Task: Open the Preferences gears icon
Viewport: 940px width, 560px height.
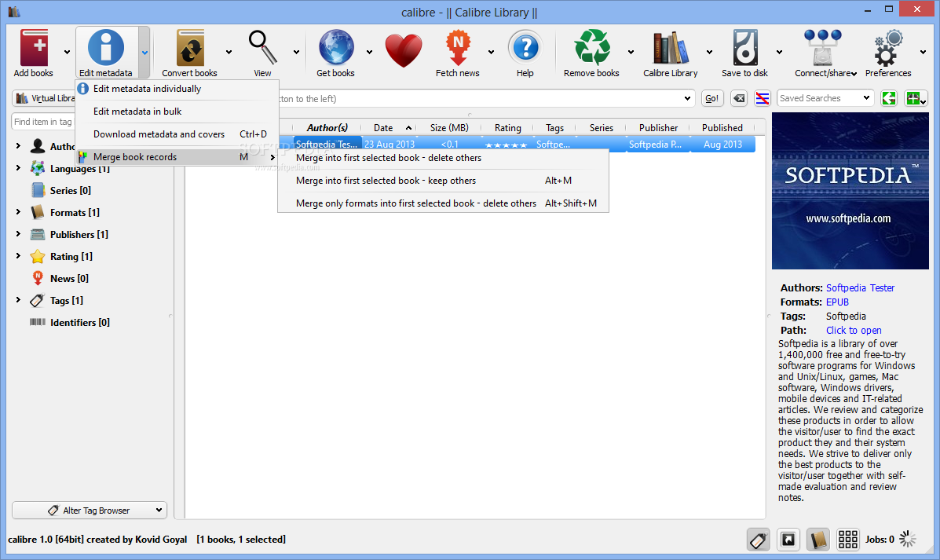Action: 888,47
